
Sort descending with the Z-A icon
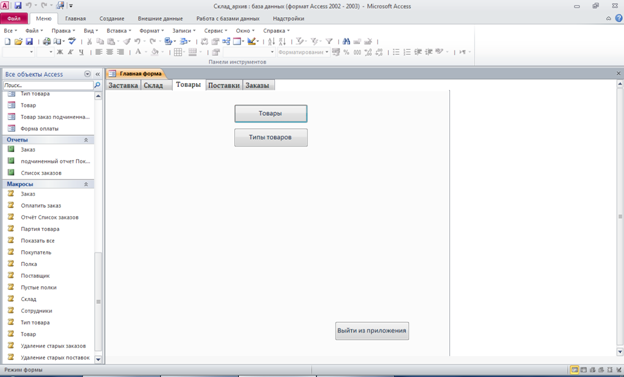click(x=282, y=41)
